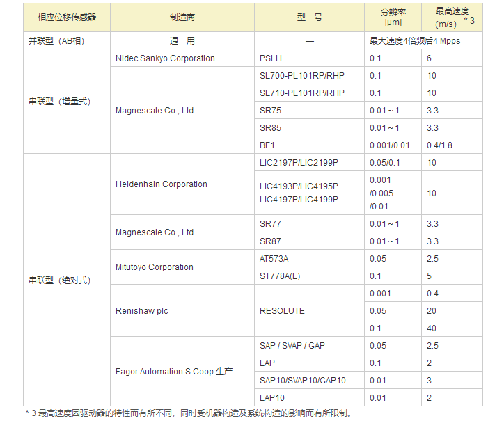Click the 型 号 column header
This screenshot has height=421, width=504.
[309, 17]
